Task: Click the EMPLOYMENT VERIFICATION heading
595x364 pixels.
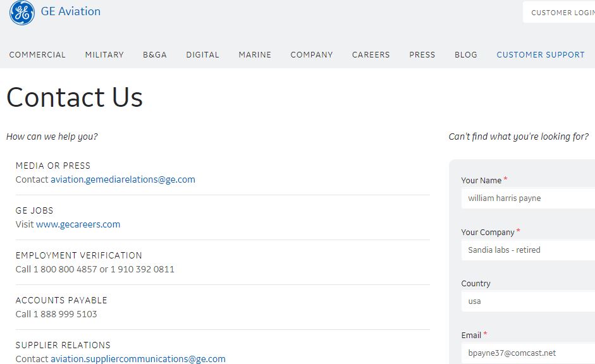Action: click(x=79, y=255)
